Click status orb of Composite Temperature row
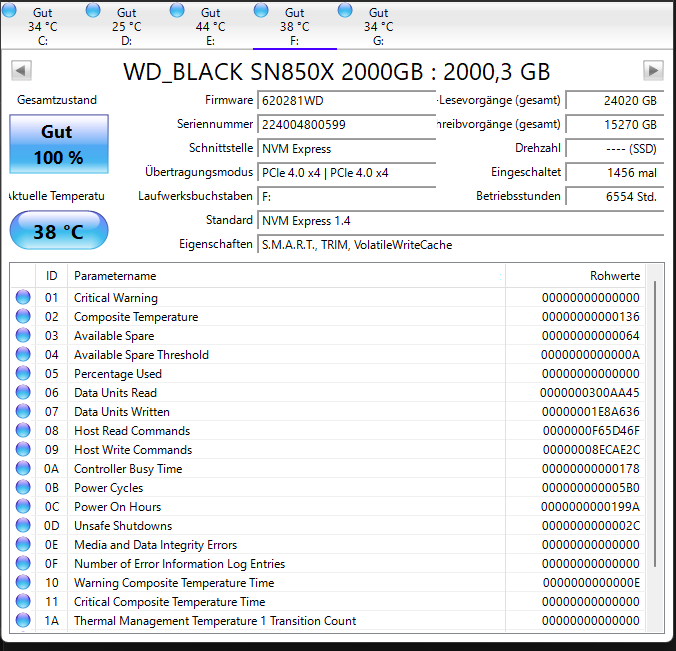 (x=23, y=316)
